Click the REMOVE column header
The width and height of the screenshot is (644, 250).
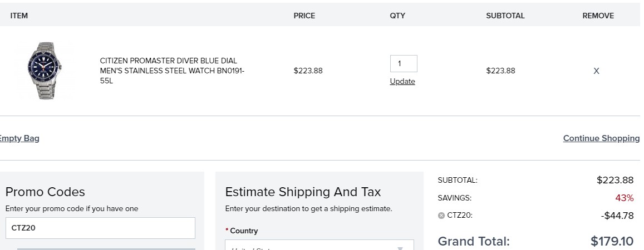click(x=598, y=16)
